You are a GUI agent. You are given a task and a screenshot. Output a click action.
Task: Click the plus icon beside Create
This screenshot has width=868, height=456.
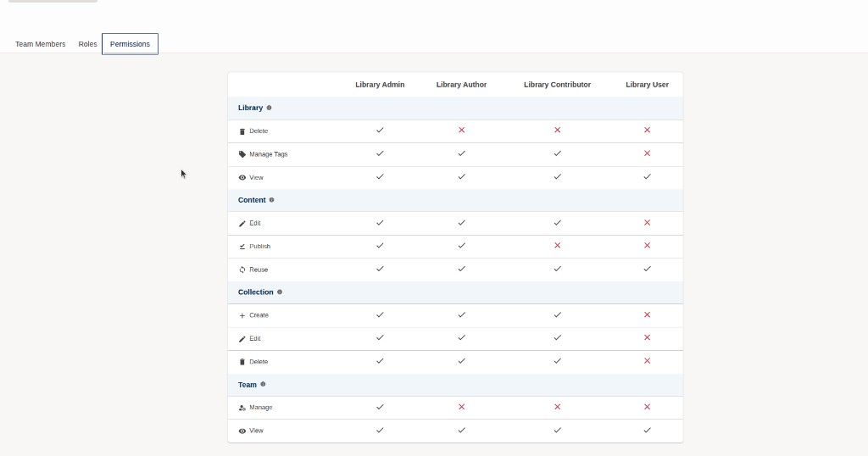pyautogui.click(x=242, y=315)
